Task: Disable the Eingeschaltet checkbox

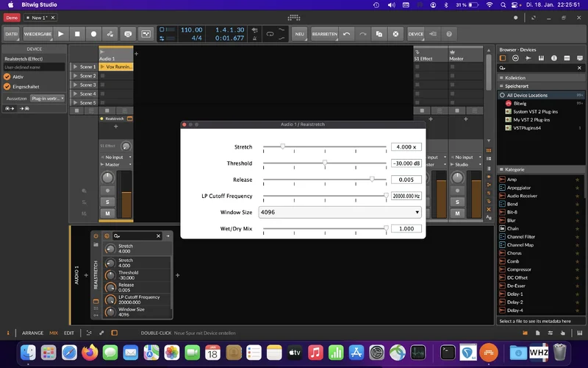Action: pos(7,86)
